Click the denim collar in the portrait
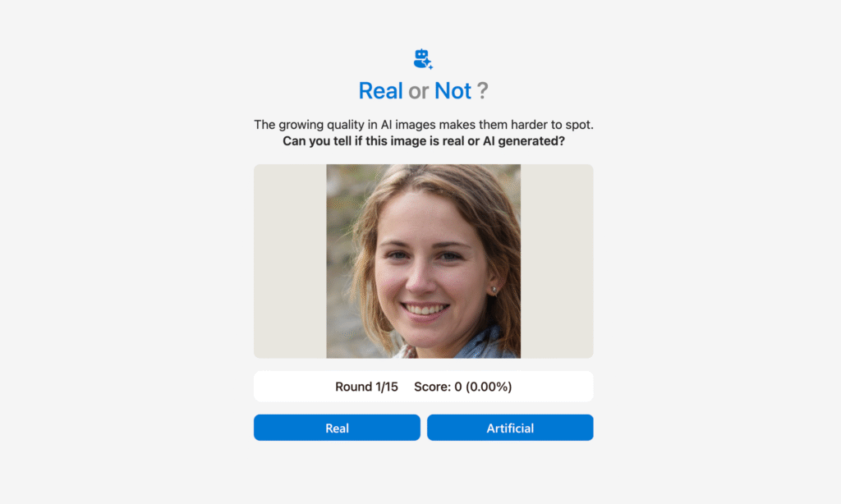 (x=480, y=345)
